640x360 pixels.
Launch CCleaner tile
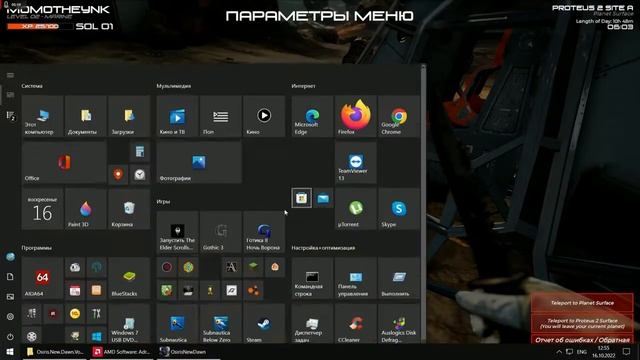356,324
